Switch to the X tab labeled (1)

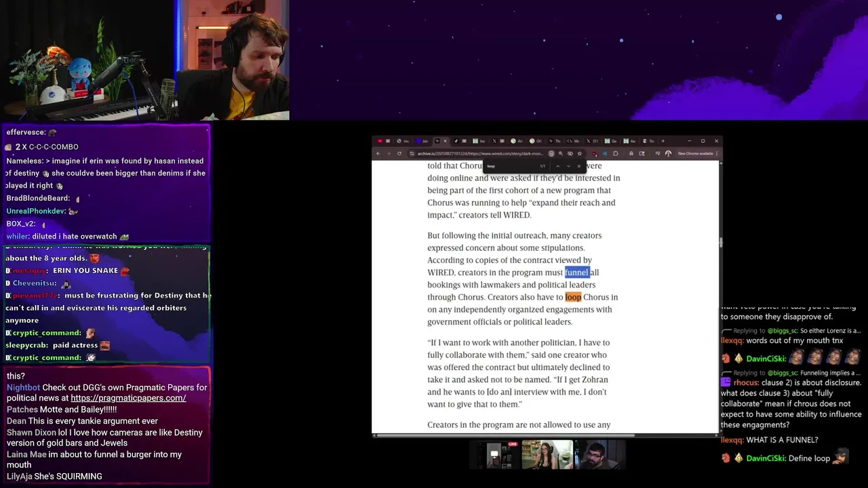click(591, 141)
